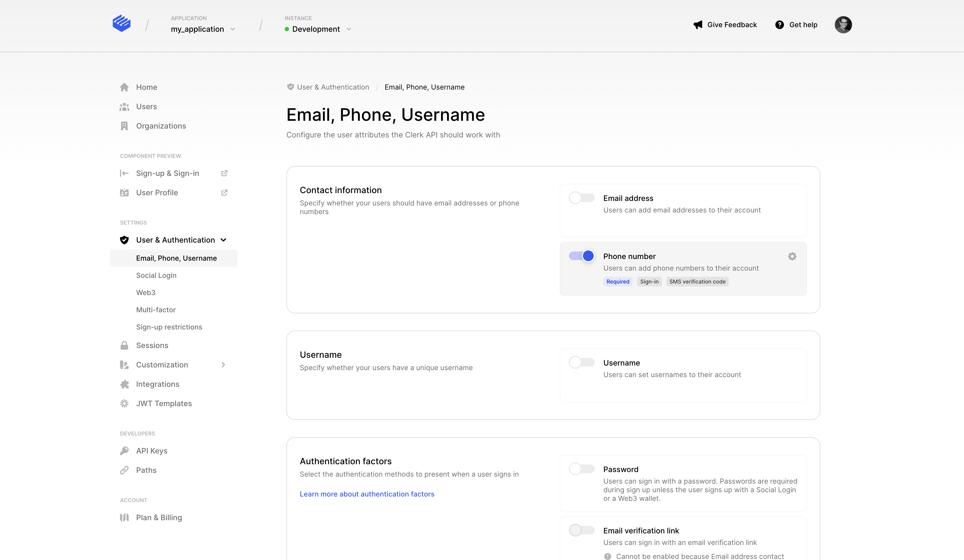Open Sign-up & Sign-in external link icon
The width and height of the screenshot is (964, 560).
click(x=224, y=173)
